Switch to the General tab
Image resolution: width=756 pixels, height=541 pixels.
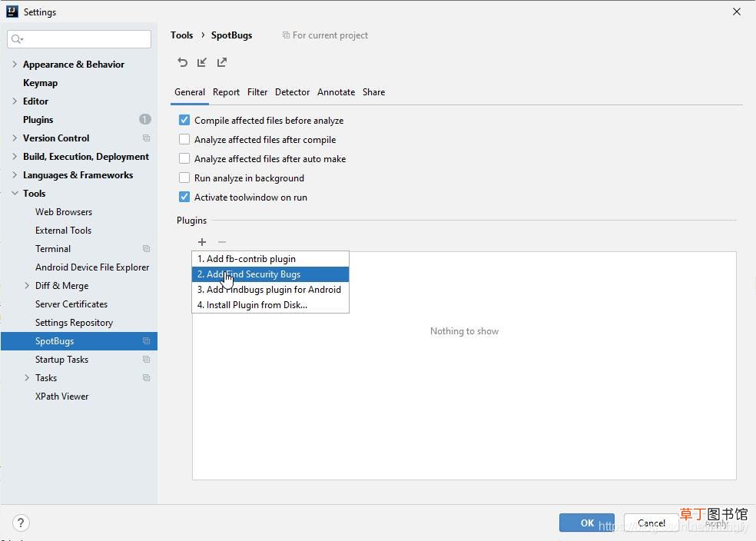(x=190, y=92)
